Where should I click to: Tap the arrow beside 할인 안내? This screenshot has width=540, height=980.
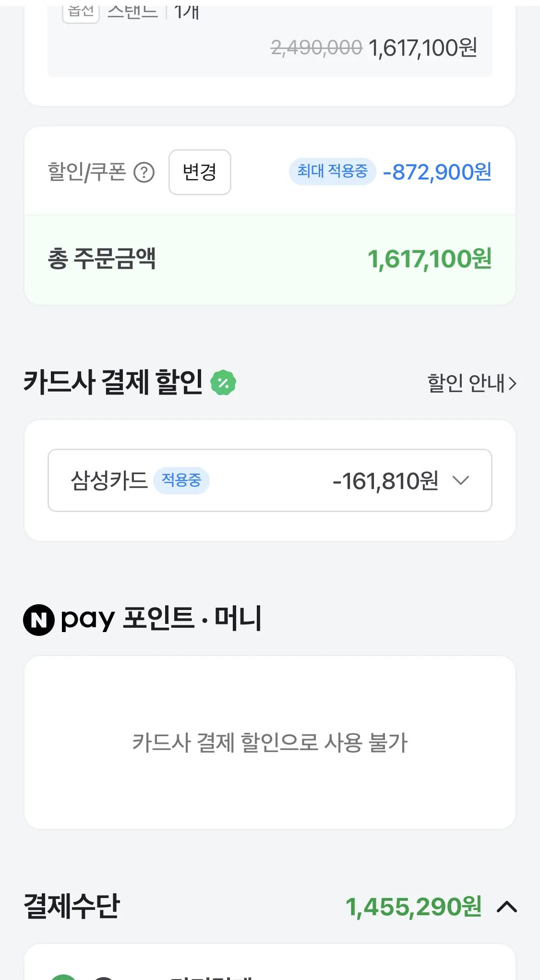512,383
